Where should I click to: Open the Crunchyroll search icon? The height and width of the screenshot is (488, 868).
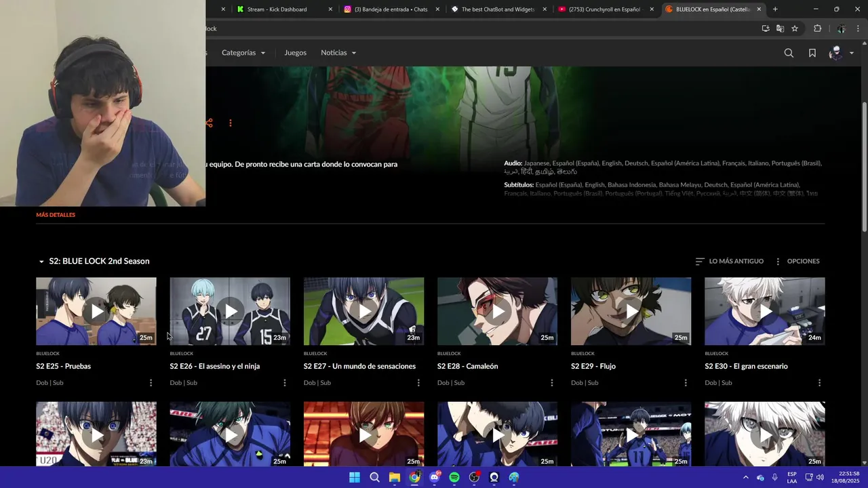[x=789, y=53]
